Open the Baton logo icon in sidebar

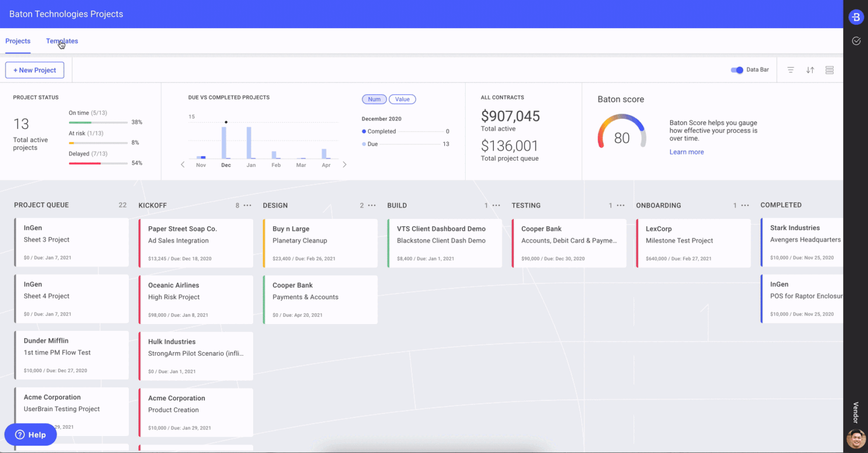pos(856,18)
